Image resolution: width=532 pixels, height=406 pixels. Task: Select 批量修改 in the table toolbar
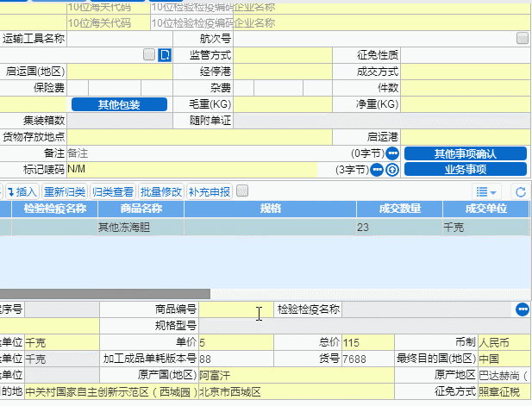click(161, 191)
